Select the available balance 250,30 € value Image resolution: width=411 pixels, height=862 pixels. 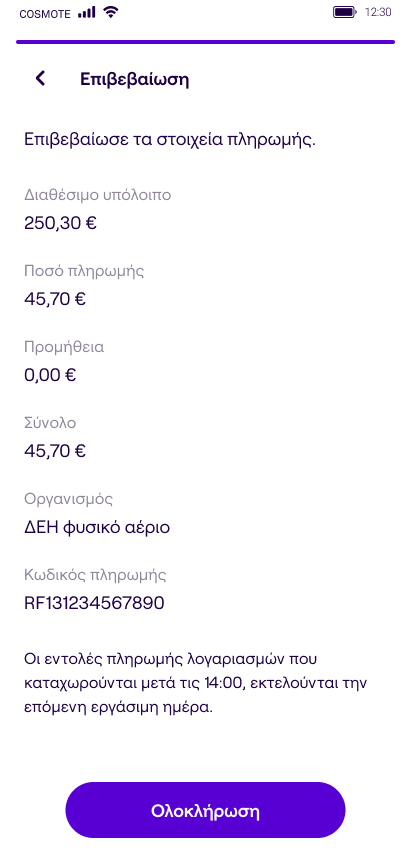60,223
